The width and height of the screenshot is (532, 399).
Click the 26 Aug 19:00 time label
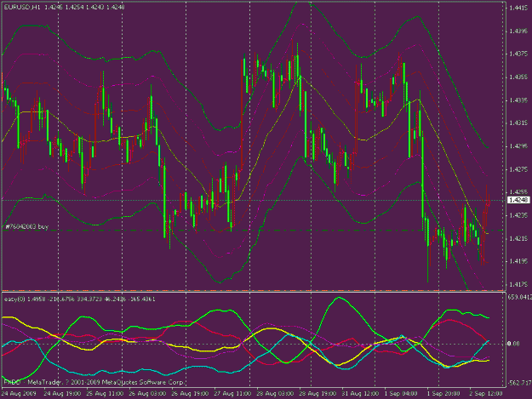pyautogui.click(x=190, y=394)
